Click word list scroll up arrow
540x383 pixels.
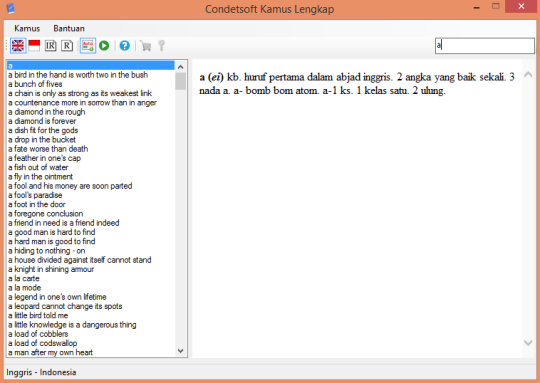coord(180,67)
